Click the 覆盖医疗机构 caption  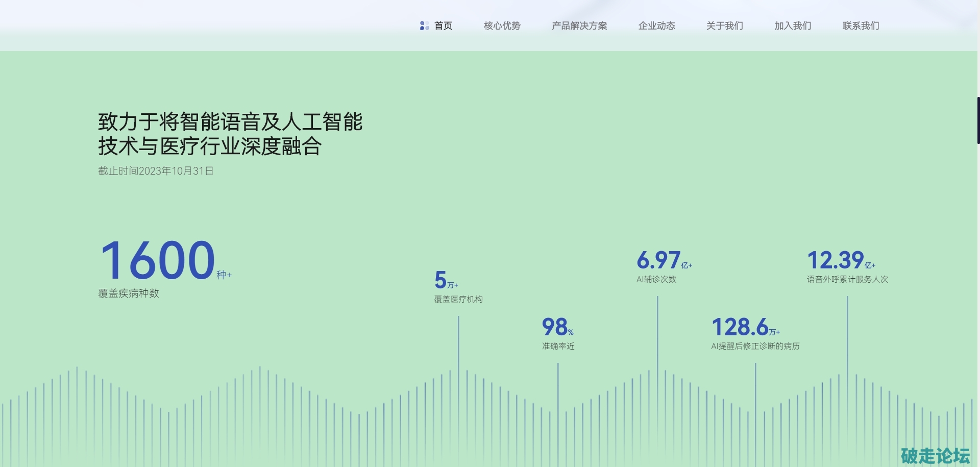[458, 299]
